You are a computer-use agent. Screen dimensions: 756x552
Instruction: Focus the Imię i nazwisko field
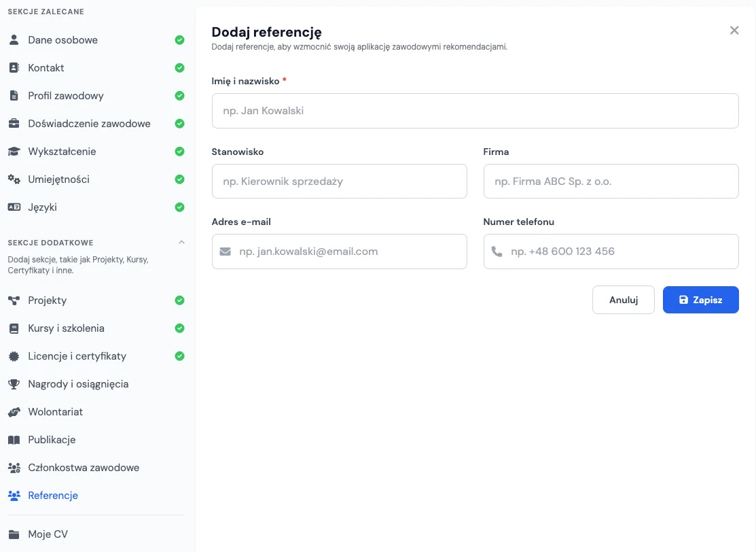click(x=475, y=111)
